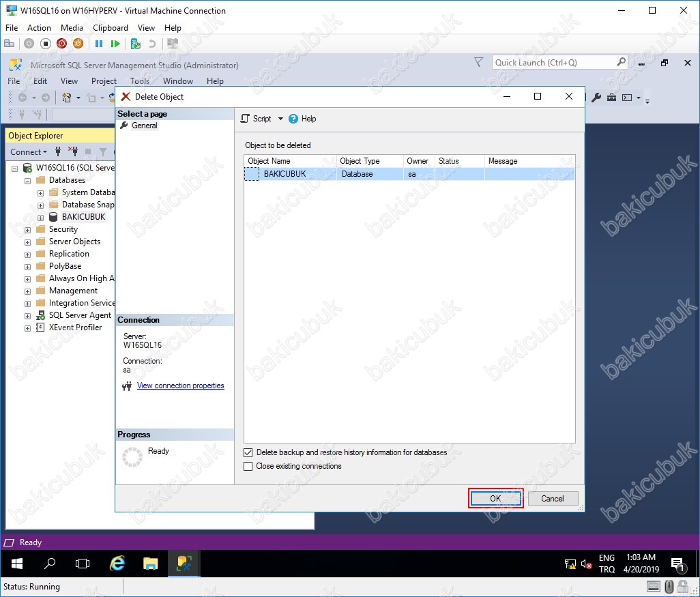700x597 pixels.
Task: Expand the SQL Server Agent node
Action: pos(27,316)
